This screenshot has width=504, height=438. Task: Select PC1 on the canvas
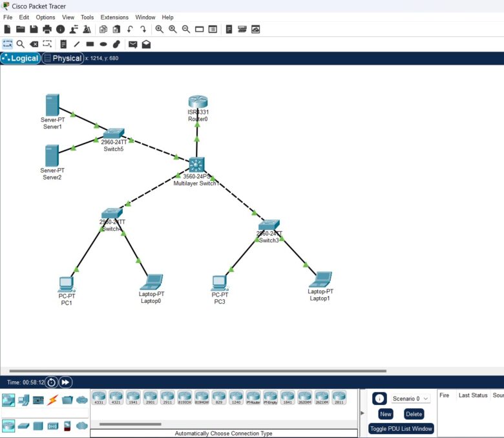(x=67, y=284)
